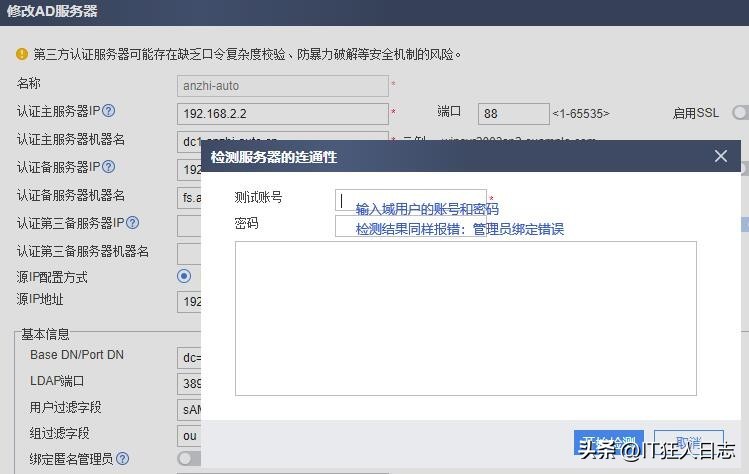Click help icon beside 认证第三备服务器IP

(133, 223)
